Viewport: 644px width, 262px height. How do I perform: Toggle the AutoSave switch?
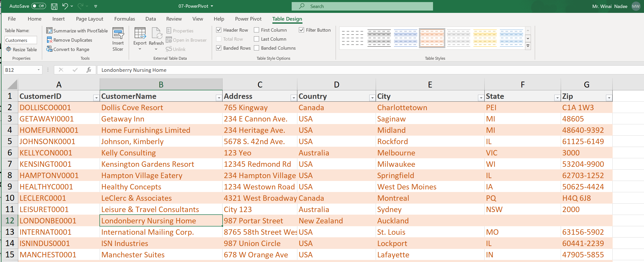39,6
